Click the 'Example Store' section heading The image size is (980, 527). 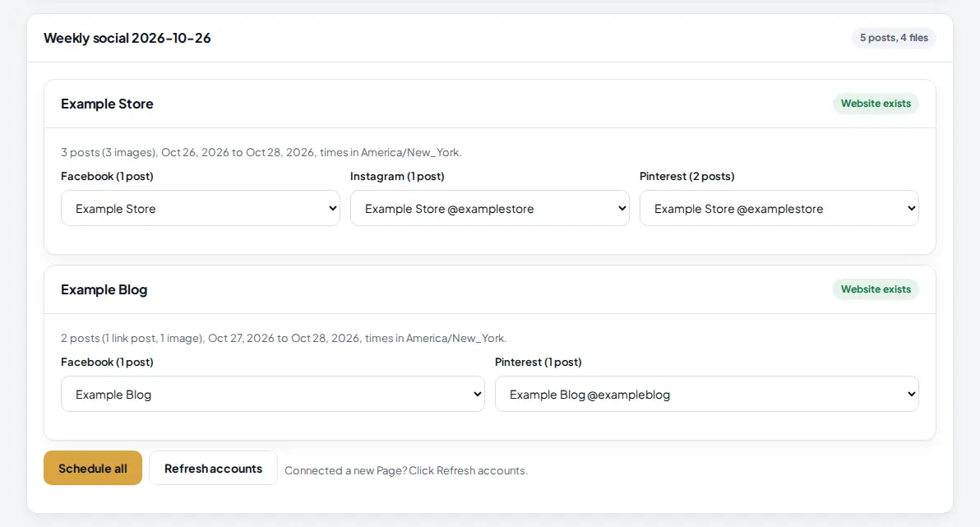(x=107, y=104)
